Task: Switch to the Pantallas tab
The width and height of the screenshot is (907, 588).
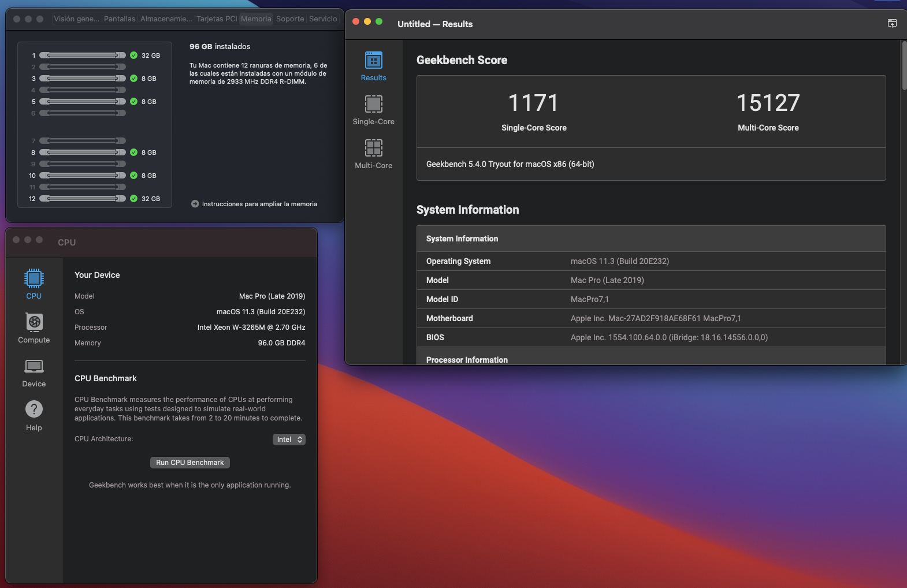Action: tap(120, 19)
